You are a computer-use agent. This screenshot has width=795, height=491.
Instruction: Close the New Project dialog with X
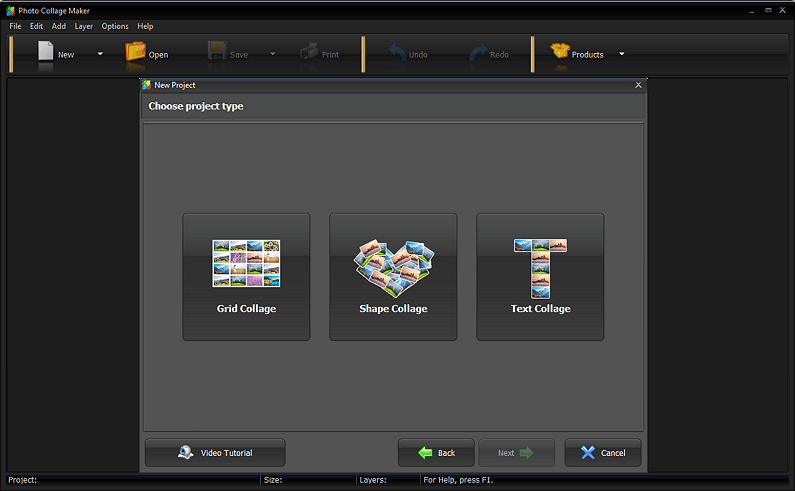[x=638, y=85]
